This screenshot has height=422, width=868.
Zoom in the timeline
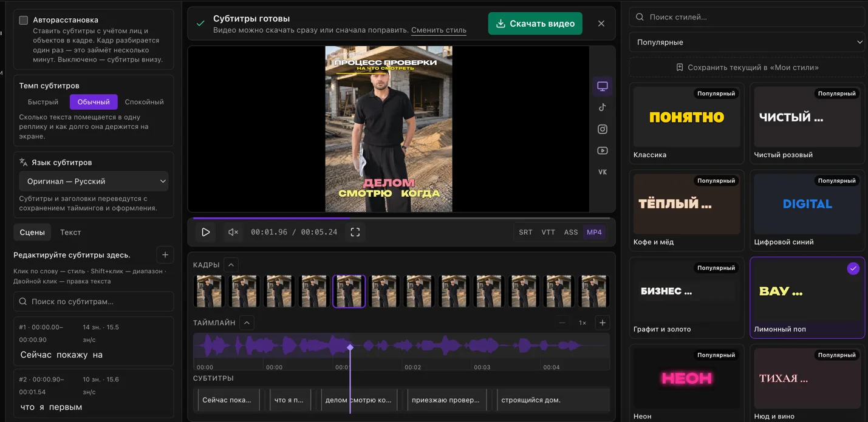click(603, 323)
